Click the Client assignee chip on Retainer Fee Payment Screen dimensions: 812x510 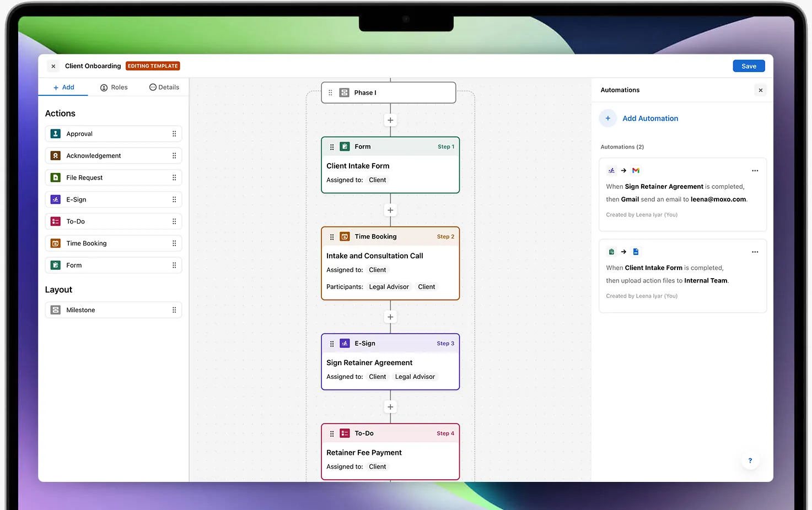pyautogui.click(x=377, y=466)
